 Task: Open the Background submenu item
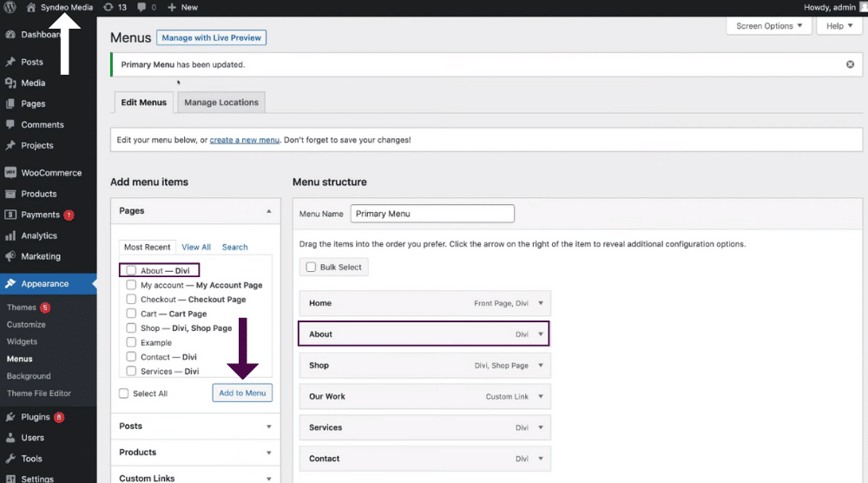coord(29,376)
